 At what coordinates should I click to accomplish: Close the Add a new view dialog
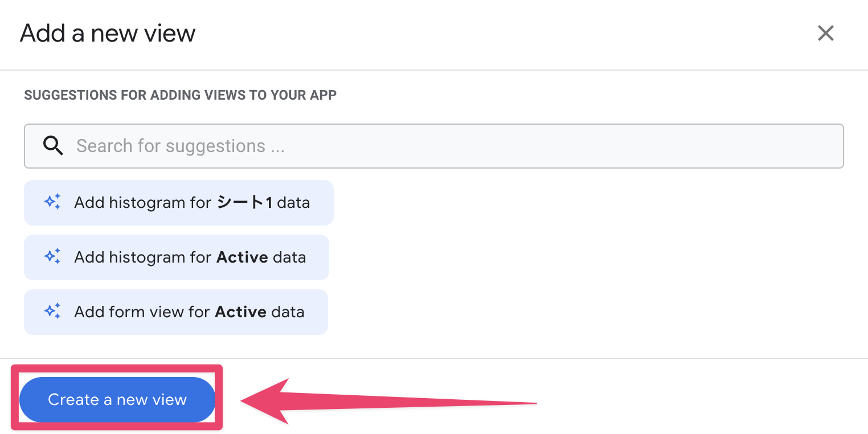[825, 33]
